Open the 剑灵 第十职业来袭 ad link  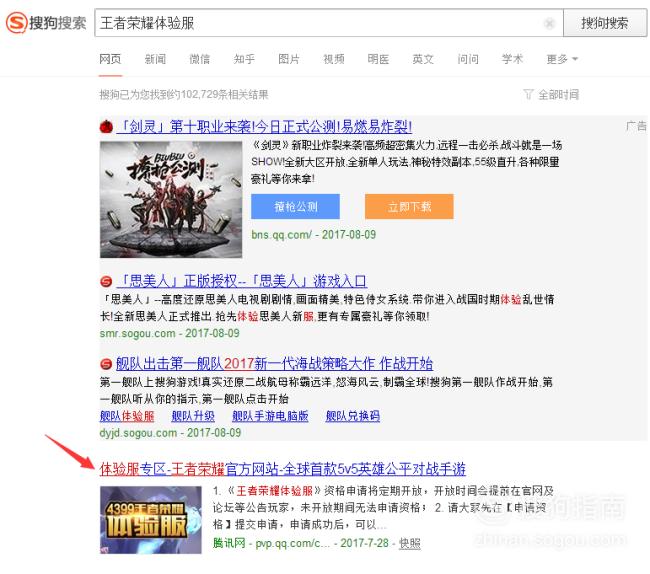[x=264, y=126]
